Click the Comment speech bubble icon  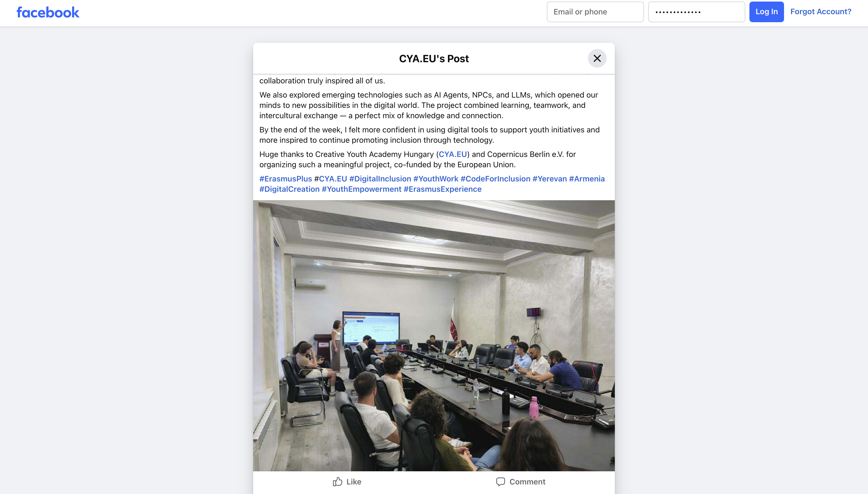tap(500, 481)
